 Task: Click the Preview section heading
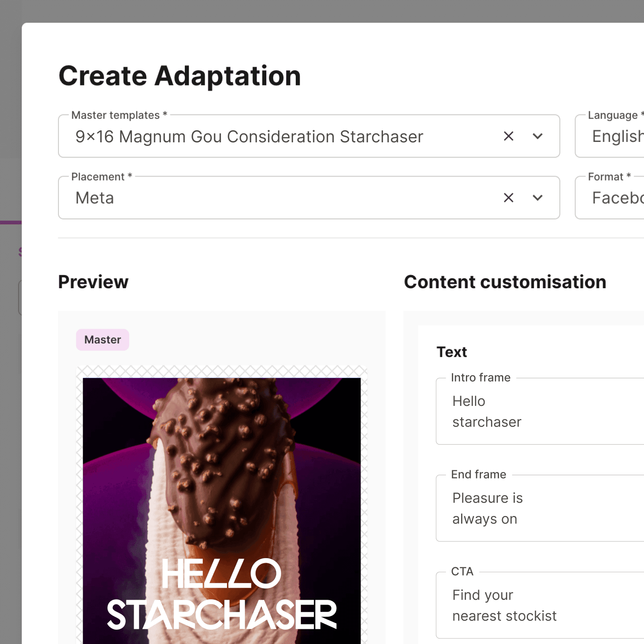coord(93,282)
